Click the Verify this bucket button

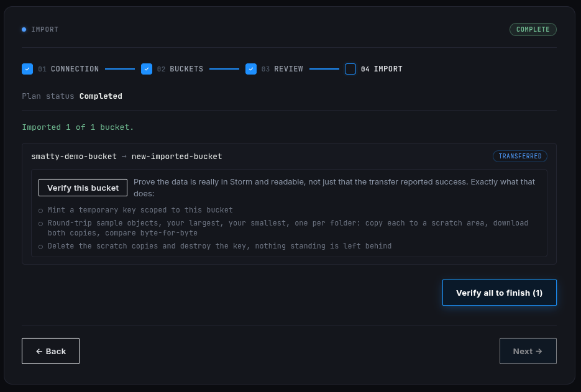pos(83,188)
